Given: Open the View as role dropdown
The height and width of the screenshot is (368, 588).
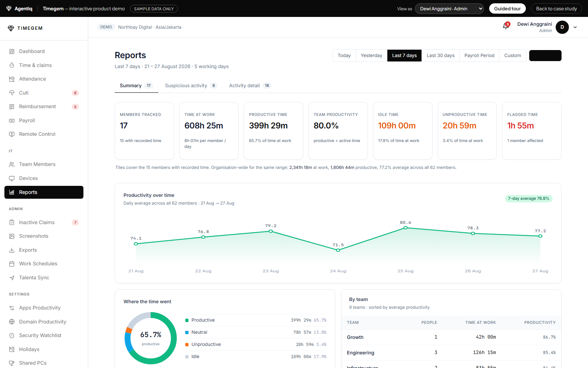Looking at the screenshot, I should pos(449,8).
